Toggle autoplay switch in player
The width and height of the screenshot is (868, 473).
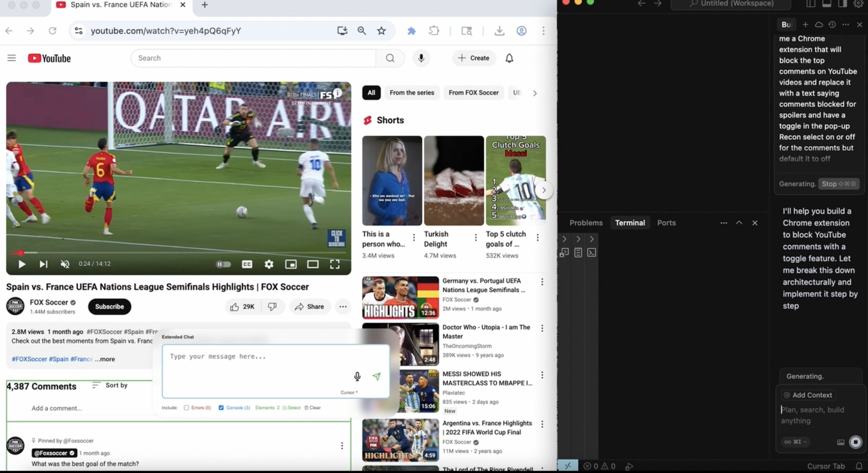[x=223, y=264]
